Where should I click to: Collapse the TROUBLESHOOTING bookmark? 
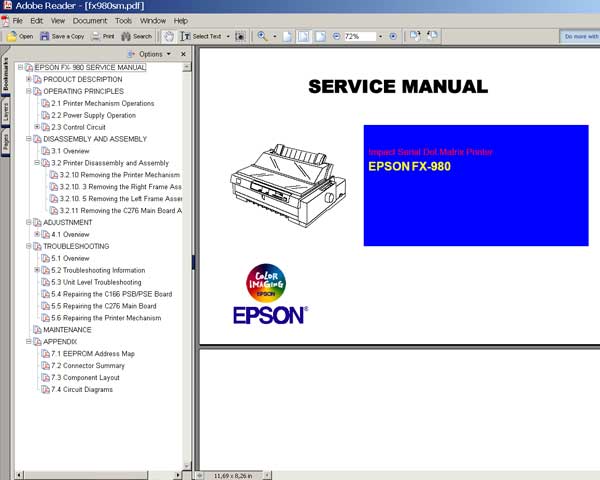click(x=29, y=246)
